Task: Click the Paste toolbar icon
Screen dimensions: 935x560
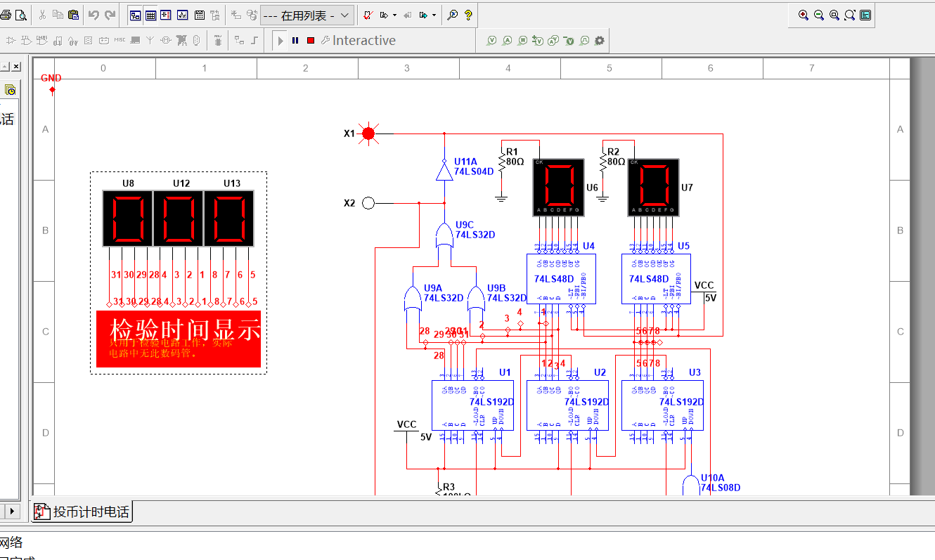Action: [73, 15]
